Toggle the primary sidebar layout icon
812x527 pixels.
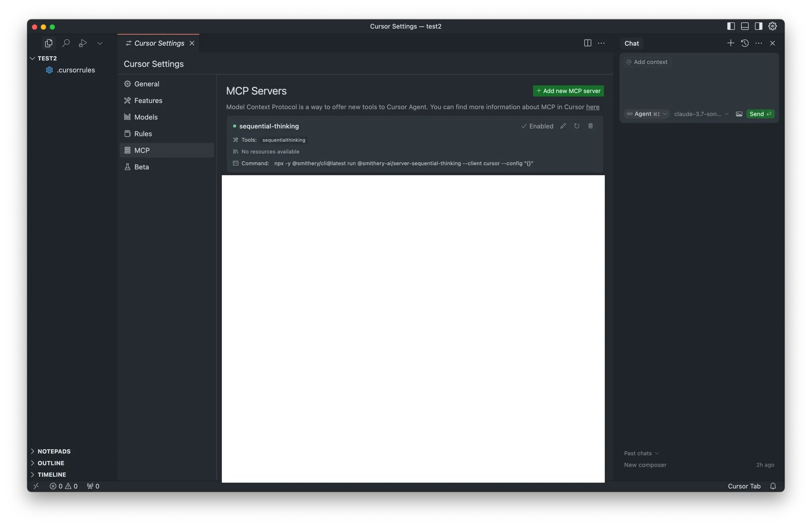coord(731,26)
